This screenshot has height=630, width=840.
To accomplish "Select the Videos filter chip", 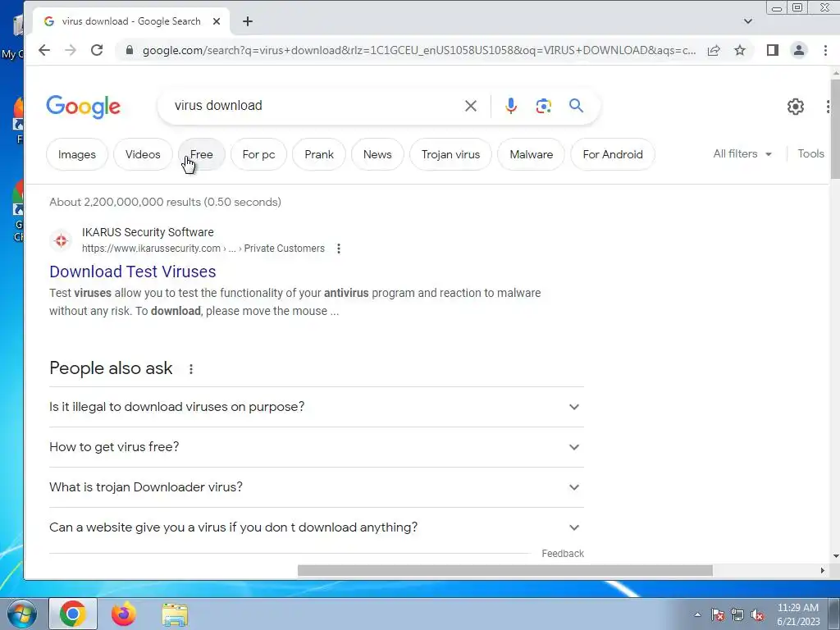I will (x=143, y=154).
